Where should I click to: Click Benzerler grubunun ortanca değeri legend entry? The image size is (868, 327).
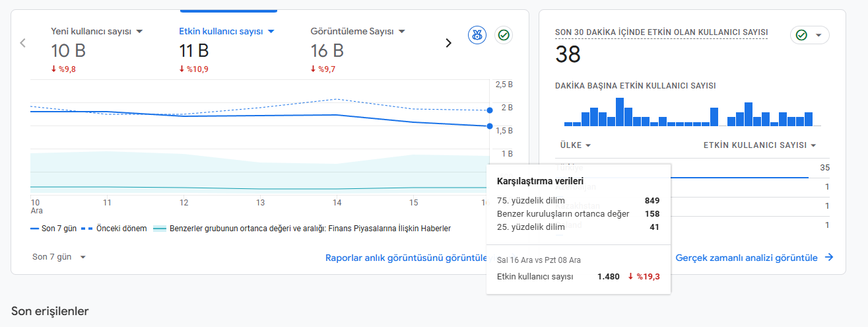point(302,229)
